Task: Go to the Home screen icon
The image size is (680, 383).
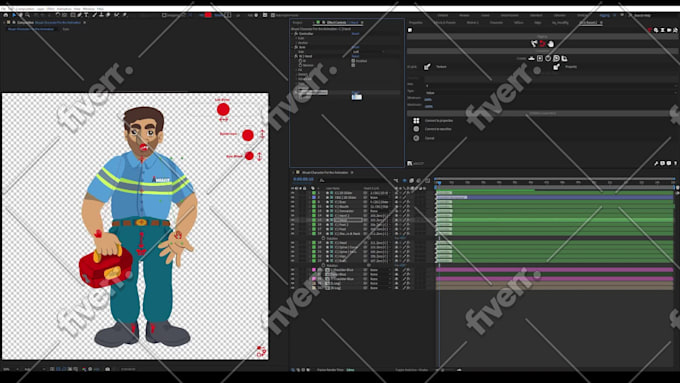Action: coord(6,15)
